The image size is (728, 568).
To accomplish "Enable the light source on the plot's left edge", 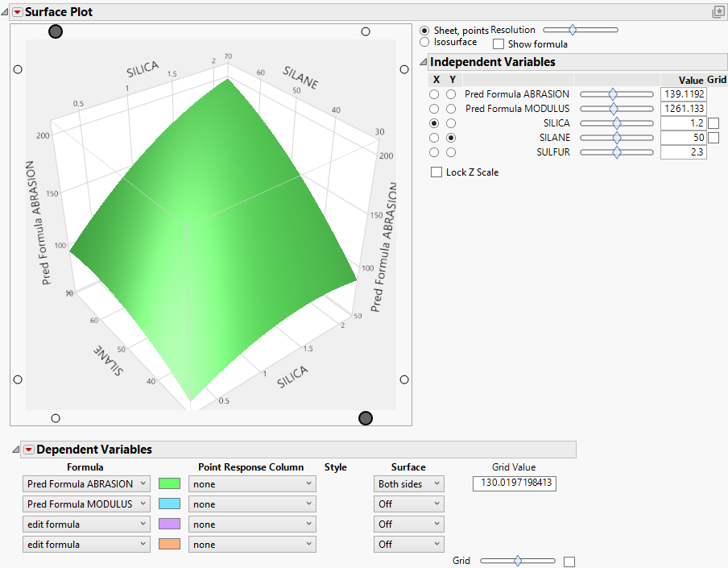I will [18, 69].
